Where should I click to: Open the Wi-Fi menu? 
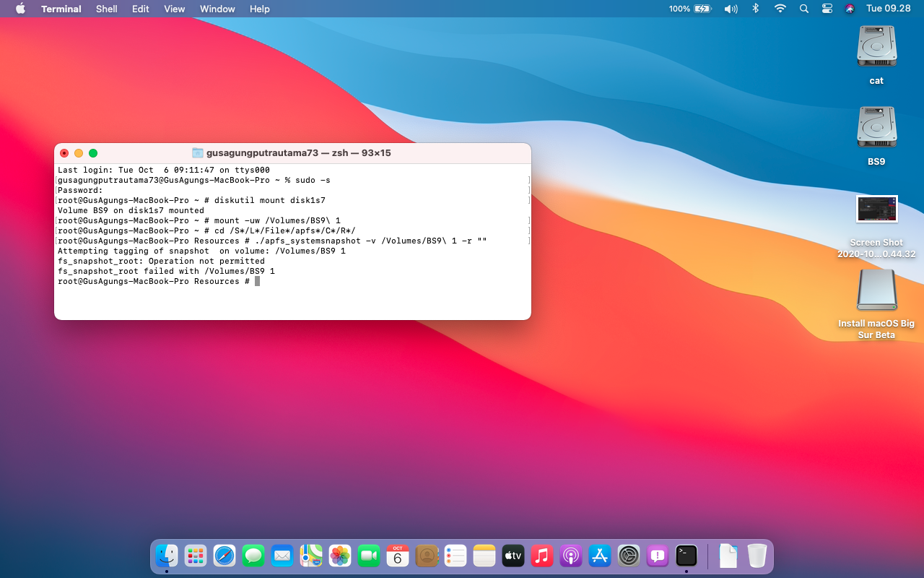point(780,9)
